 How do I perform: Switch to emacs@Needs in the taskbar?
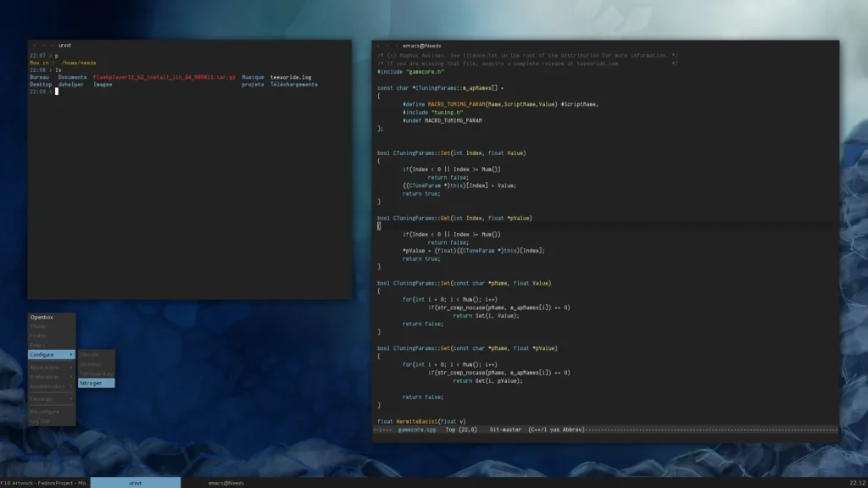tap(227, 482)
